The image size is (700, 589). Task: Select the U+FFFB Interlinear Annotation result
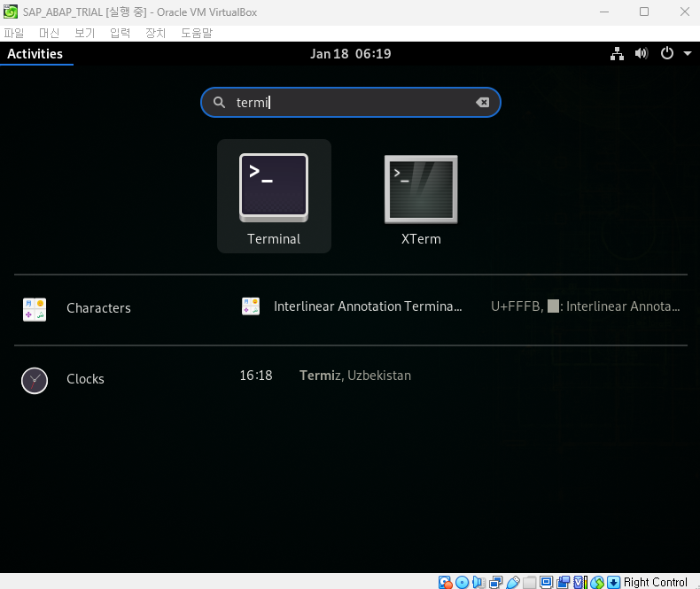click(586, 306)
